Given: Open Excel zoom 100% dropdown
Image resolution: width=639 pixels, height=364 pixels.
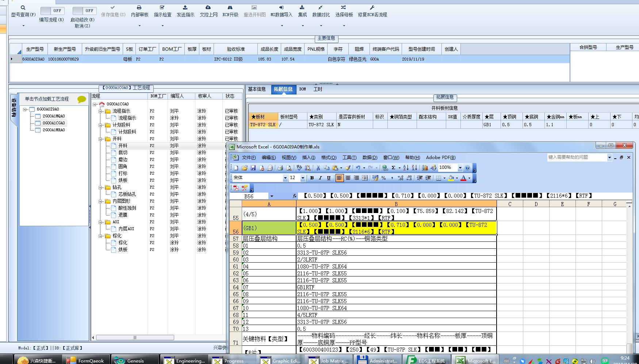Looking at the screenshot, I should (x=460, y=168).
